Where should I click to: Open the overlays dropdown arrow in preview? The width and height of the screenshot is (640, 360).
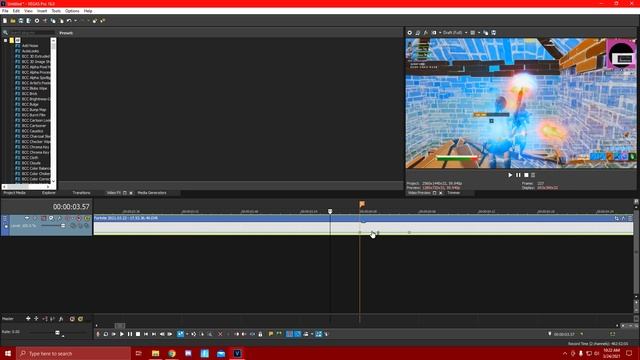coord(479,33)
